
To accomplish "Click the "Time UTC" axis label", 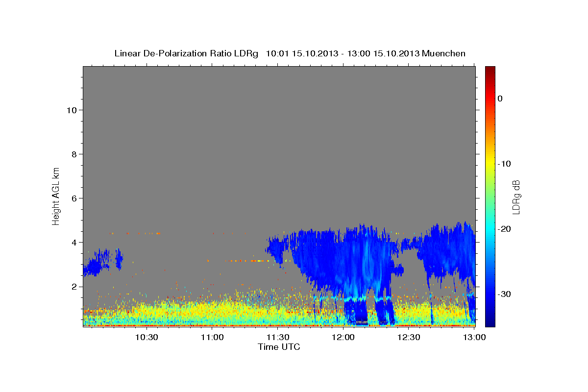I will click(x=279, y=347).
